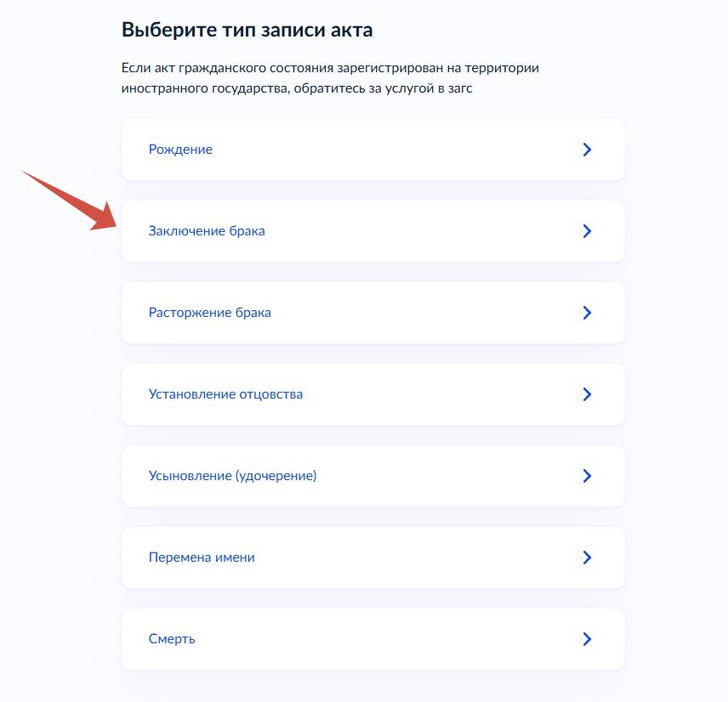Click the chevron beside Усыновление (удочерение)
This screenshot has width=728, height=702.
click(587, 476)
